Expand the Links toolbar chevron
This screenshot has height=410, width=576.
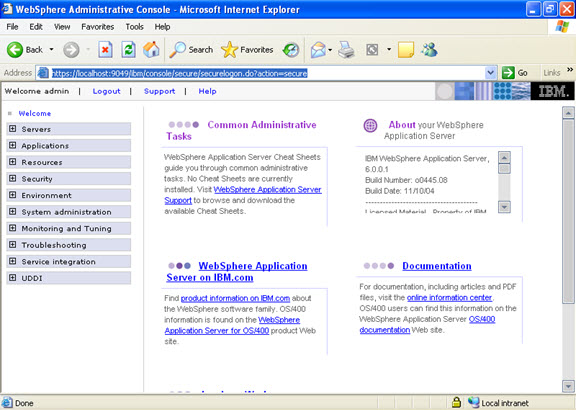tap(570, 69)
